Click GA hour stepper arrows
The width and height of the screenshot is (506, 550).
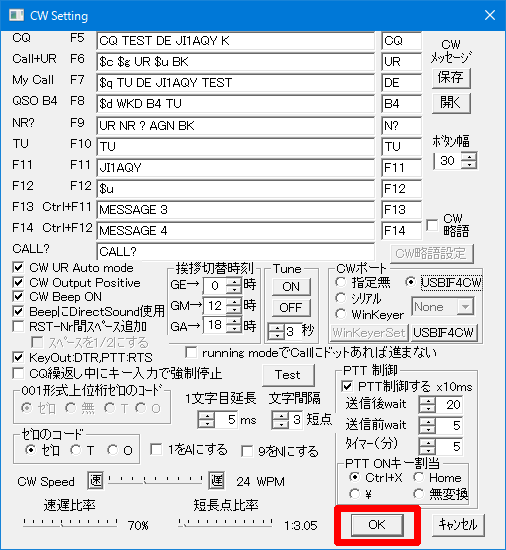point(234,326)
